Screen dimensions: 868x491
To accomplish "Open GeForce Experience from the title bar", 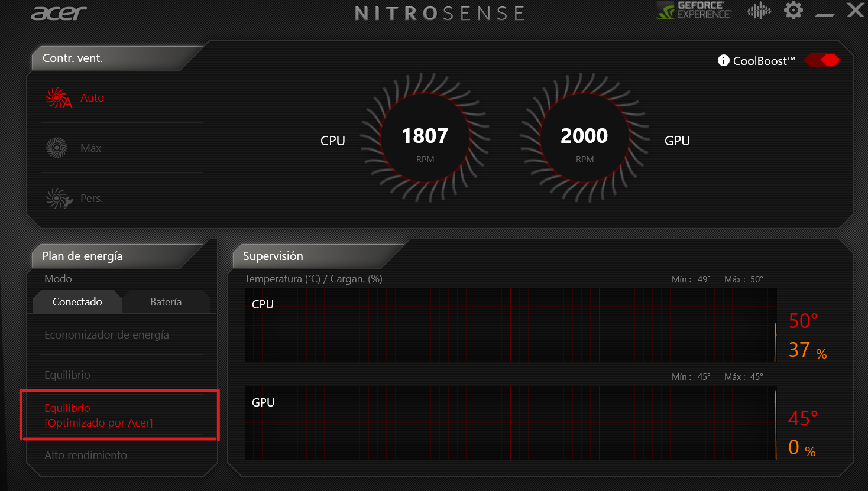I will [x=694, y=10].
